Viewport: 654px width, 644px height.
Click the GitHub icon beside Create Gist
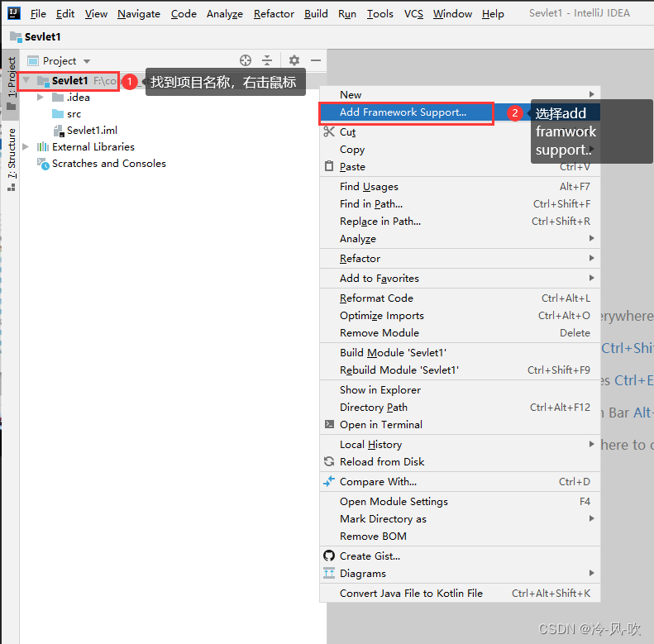coord(329,556)
